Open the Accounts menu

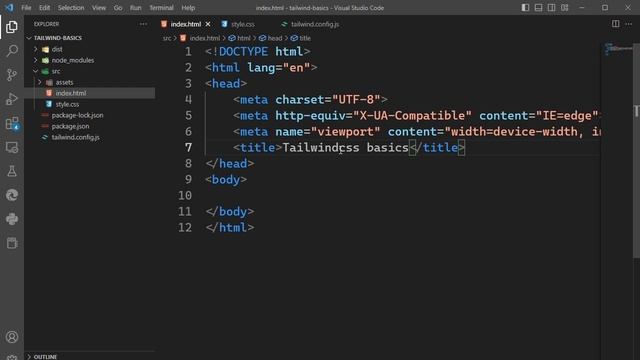[x=12, y=337]
